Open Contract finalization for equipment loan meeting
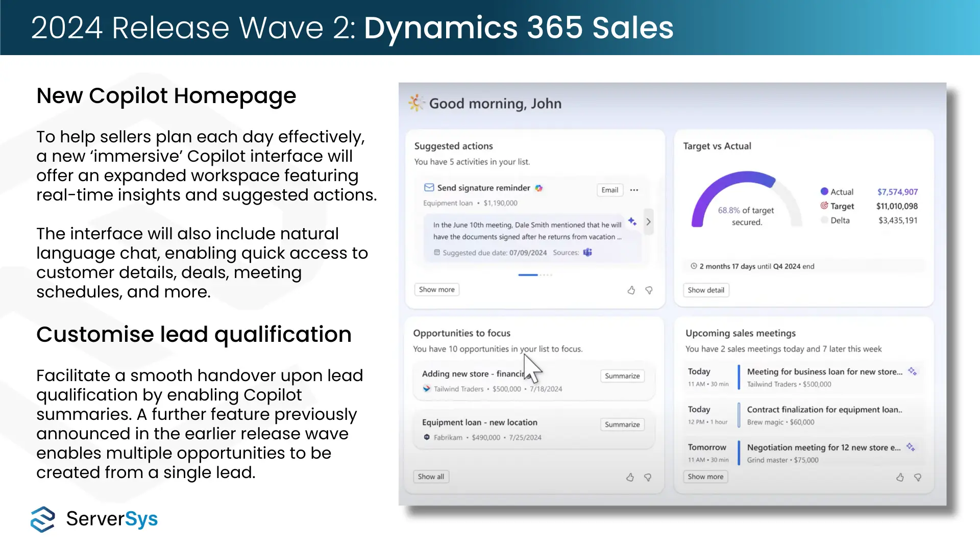The width and height of the screenshot is (980, 551). point(825,410)
